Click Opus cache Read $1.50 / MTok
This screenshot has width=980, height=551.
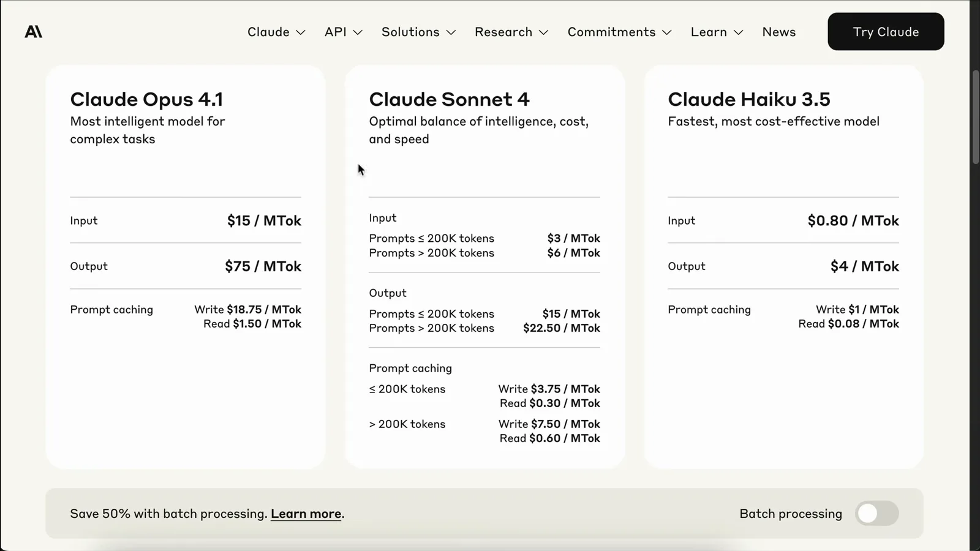pos(252,324)
